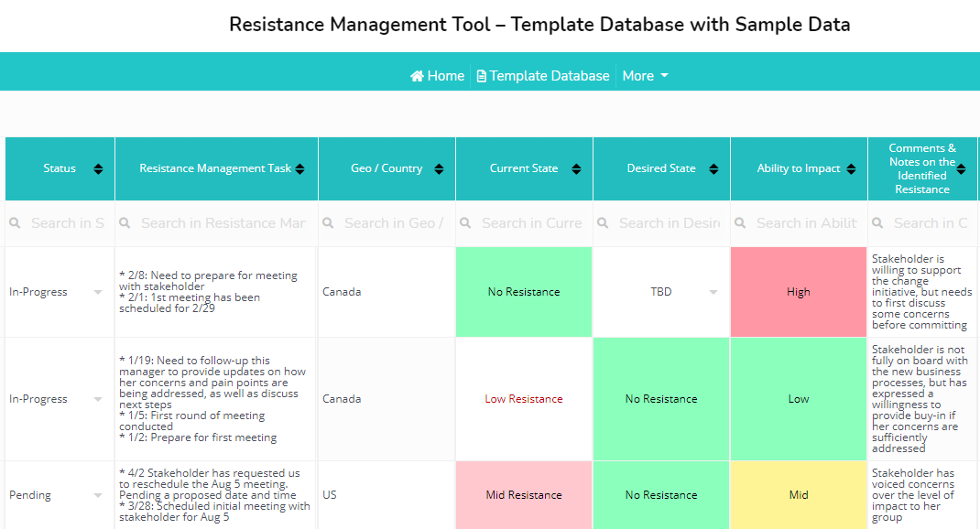Viewport: 980px width, 529px height.
Task: Click the green No Resistance cell, Canada row
Action: [523, 291]
